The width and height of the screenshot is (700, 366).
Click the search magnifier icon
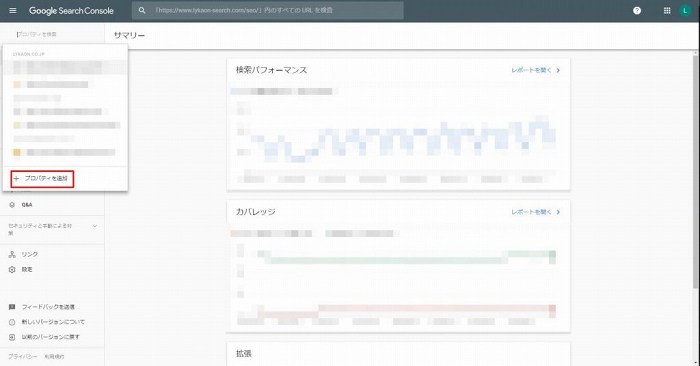click(x=142, y=10)
